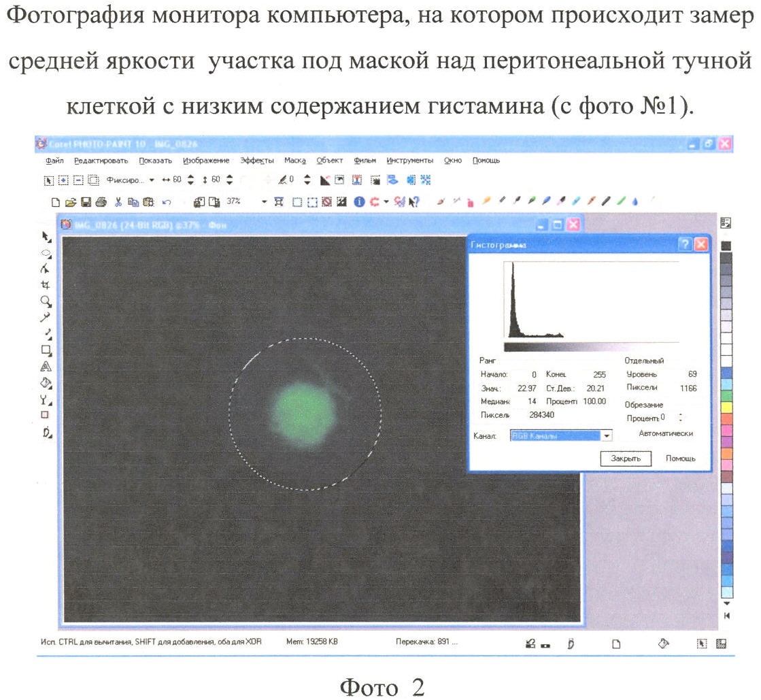Viewport: 761px width, 700px height.
Task: Select the Zoom magnifier tool
Action: click(47, 300)
